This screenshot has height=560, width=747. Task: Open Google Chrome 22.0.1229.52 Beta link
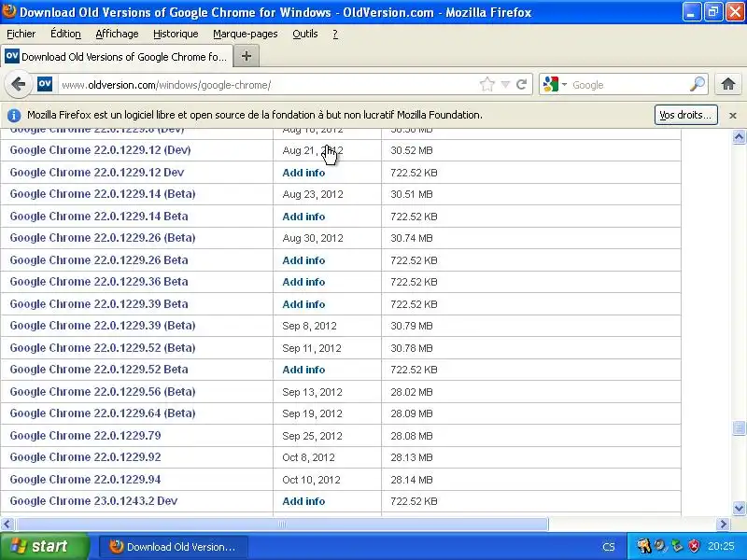point(99,369)
